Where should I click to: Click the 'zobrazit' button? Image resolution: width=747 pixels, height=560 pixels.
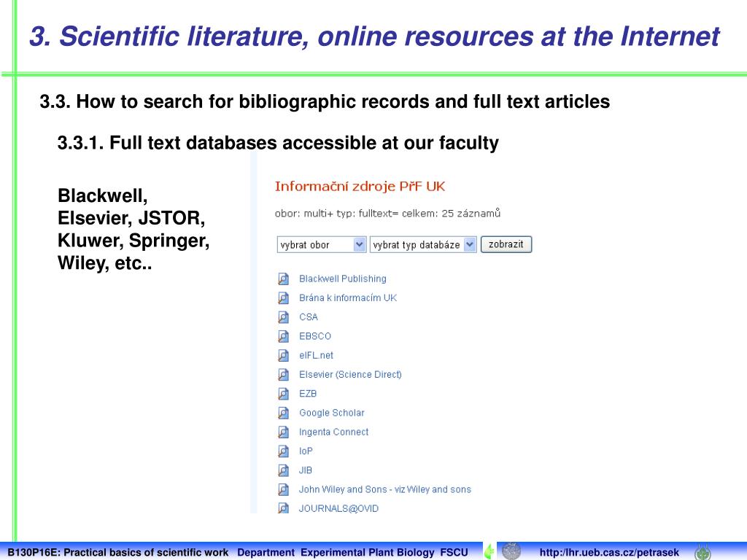click(x=506, y=244)
